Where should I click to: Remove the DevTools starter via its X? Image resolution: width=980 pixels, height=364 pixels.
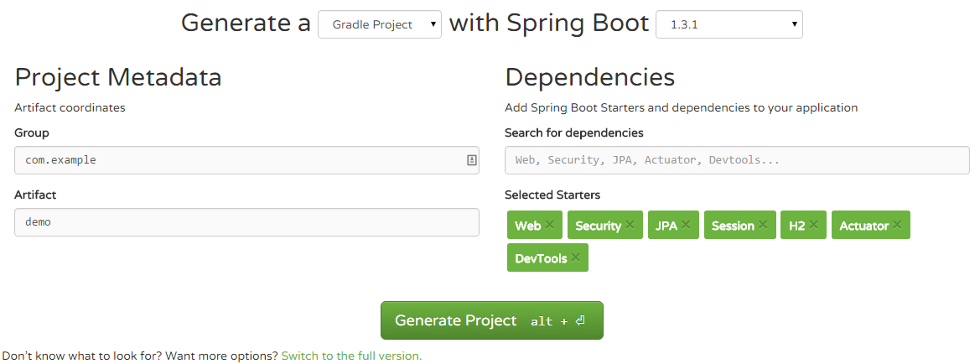575,257
